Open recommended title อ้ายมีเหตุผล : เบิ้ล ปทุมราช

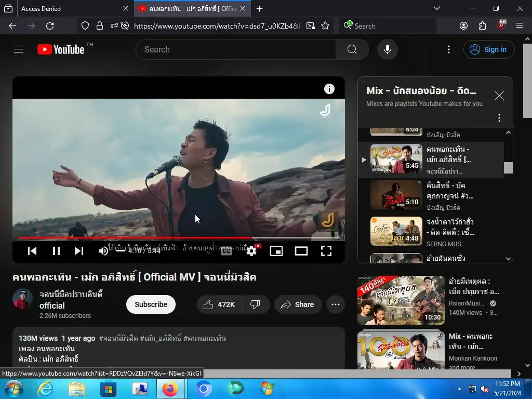pos(474,286)
